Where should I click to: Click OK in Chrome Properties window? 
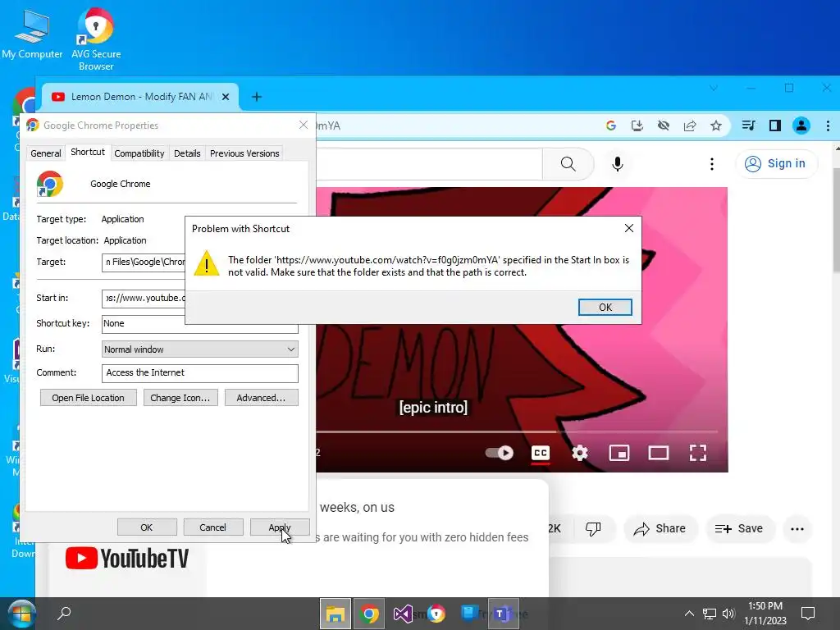(x=147, y=527)
